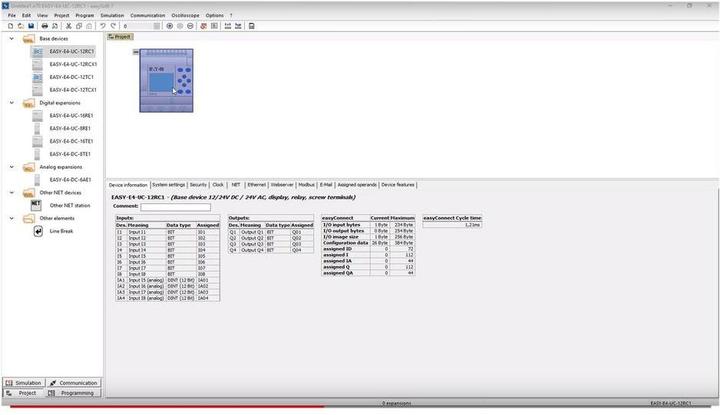Select the EASY-E4-UC-12RCX1 base device
The image size is (720, 415).
click(73, 64)
